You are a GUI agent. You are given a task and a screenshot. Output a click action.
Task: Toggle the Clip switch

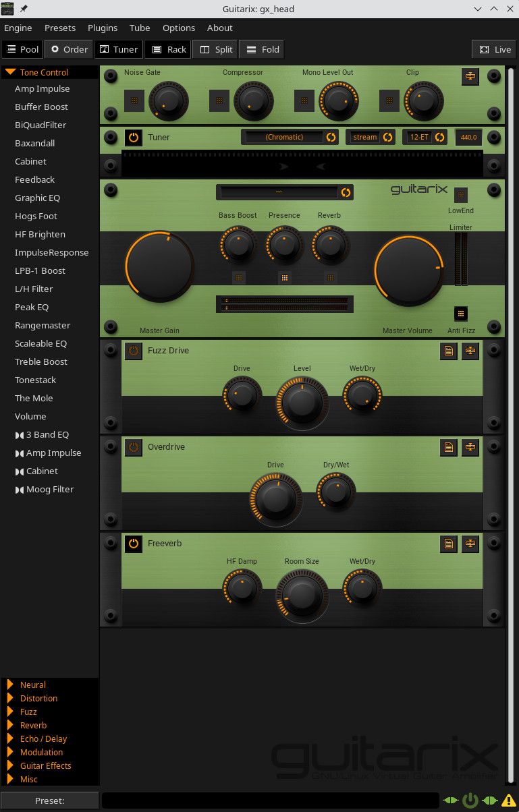pyautogui.click(x=389, y=100)
